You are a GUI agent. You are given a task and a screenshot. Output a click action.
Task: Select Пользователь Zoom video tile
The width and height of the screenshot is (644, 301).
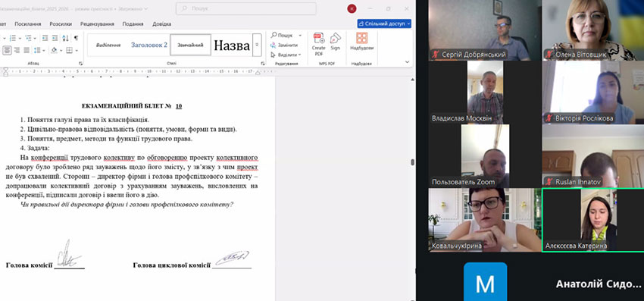pyautogui.click(x=485, y=156)
